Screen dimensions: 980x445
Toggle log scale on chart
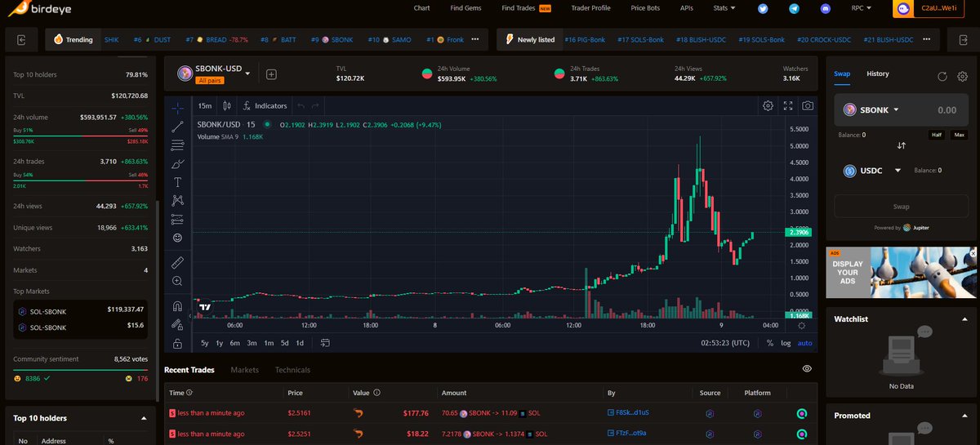(x=786, y=343)
